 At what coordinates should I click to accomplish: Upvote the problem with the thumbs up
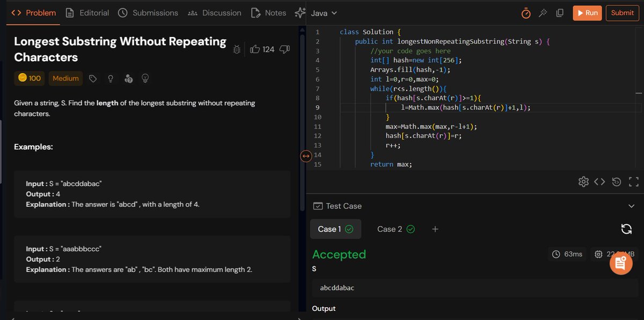(x=255, y=49)
